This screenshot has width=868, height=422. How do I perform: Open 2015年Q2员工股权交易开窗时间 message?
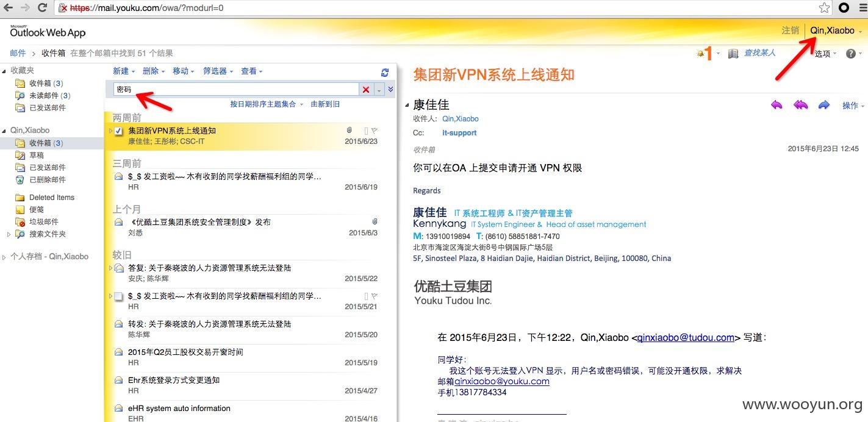(x=244, y=357)
